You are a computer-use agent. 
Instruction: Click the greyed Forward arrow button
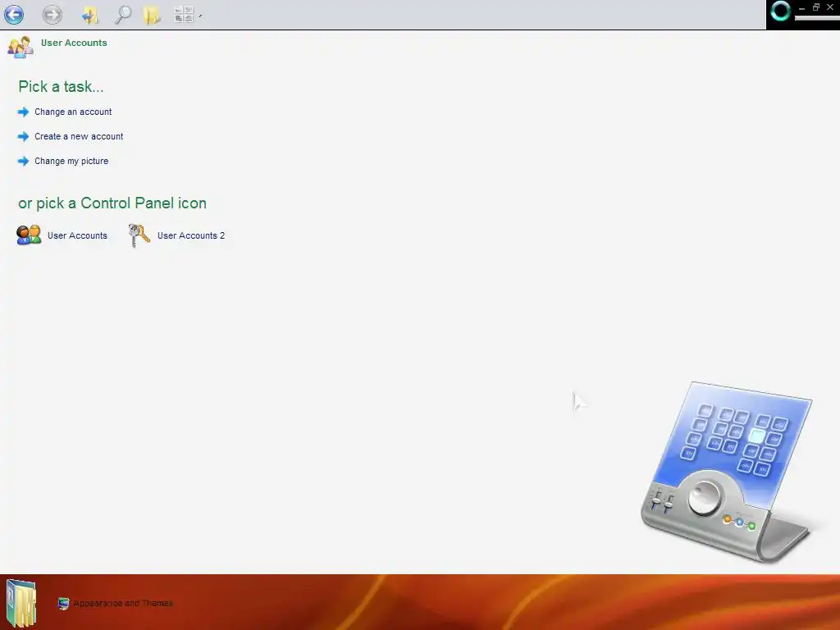tap(52, 15)
